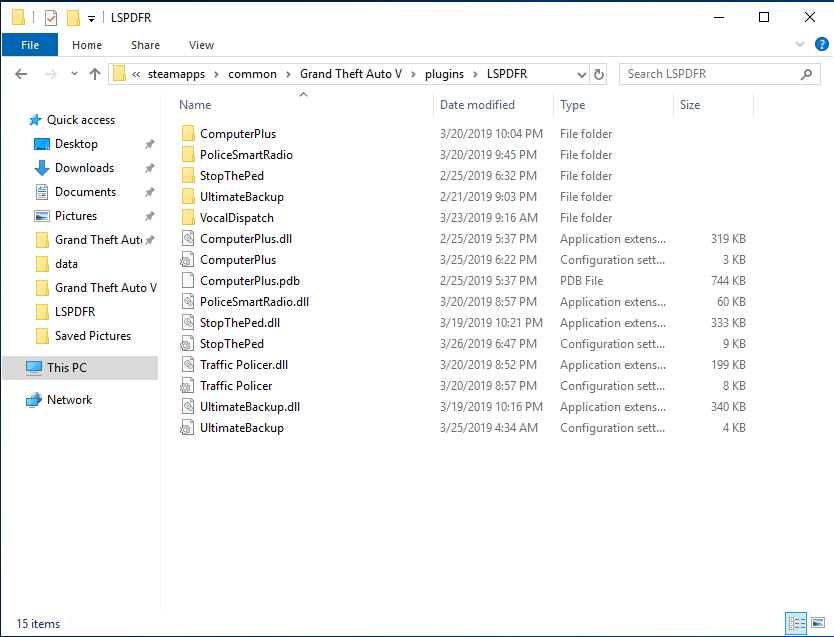This screenshot has height=637, width=834.
Task: Select Downloads in Quick access
Action: [84, 168]
